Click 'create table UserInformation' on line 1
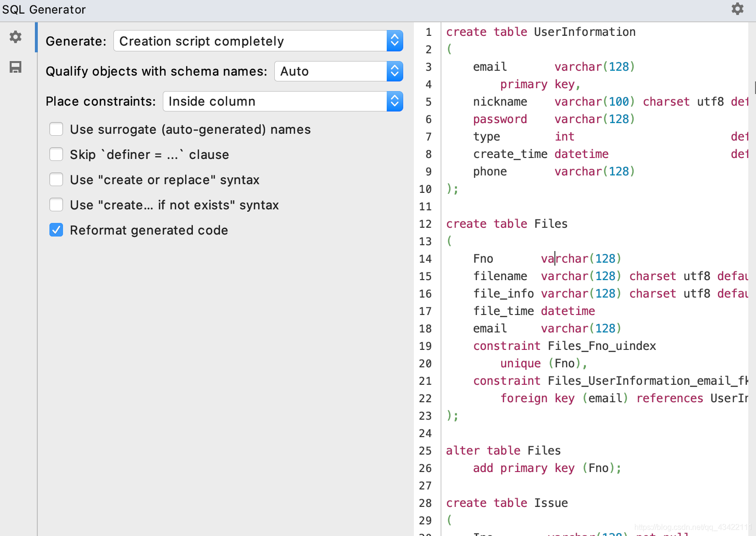756x536 pixels. coord(541,32)
